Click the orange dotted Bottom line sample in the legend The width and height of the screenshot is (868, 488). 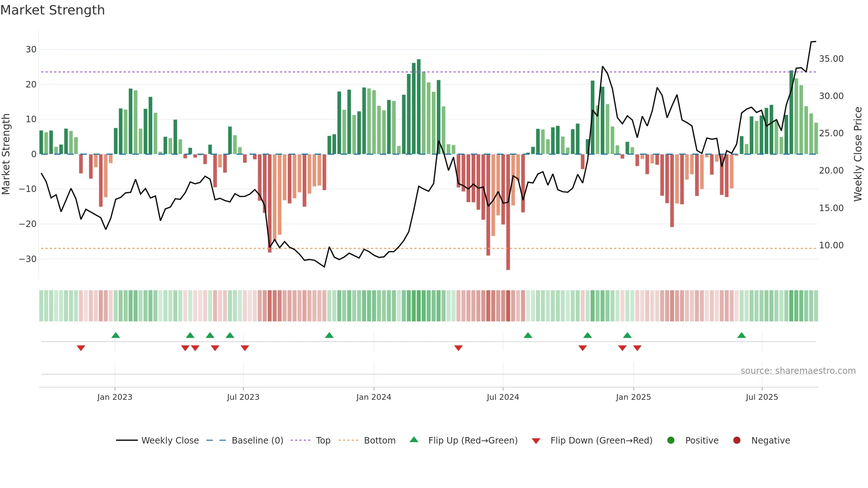click(x=349, y=440)
